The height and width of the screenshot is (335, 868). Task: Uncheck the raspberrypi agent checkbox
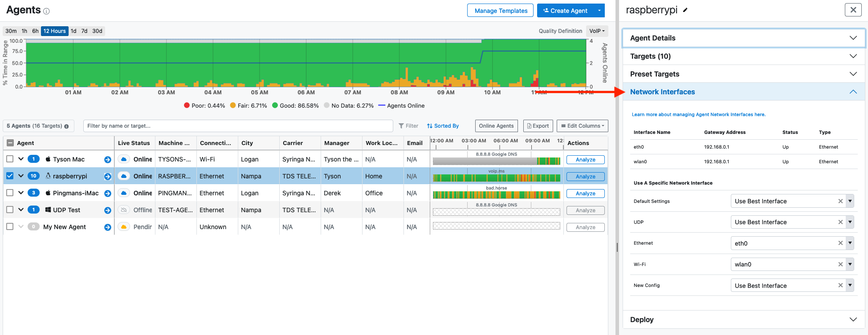pos(10,176)
